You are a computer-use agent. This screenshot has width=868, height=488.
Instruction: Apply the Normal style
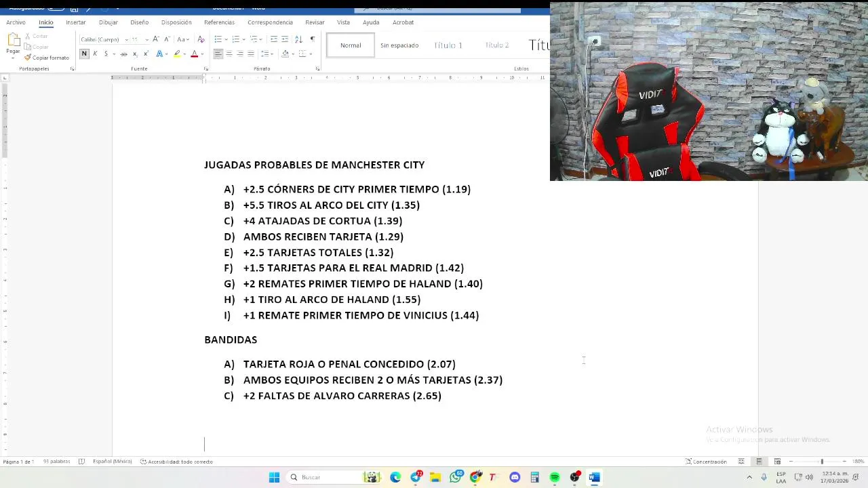(351, 45)
